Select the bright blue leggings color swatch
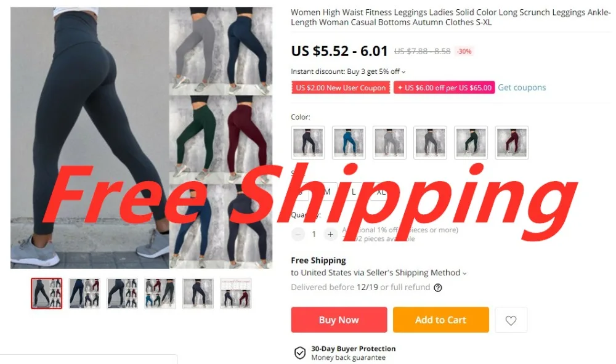616x364 pixels. (349, 142)
